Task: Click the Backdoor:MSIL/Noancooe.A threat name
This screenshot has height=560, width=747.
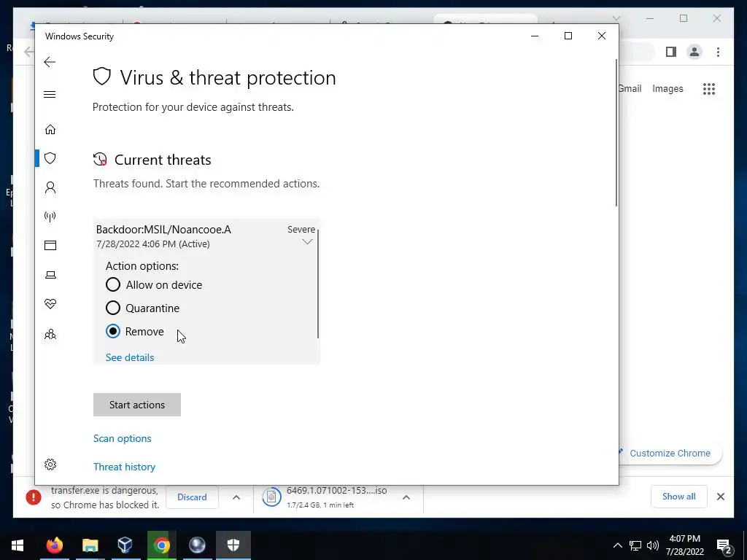Action: tap(163, 230)
